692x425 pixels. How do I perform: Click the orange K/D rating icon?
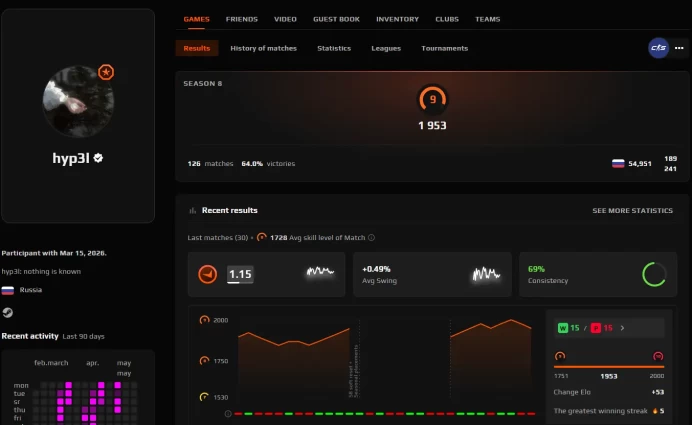tap(207, 274)
